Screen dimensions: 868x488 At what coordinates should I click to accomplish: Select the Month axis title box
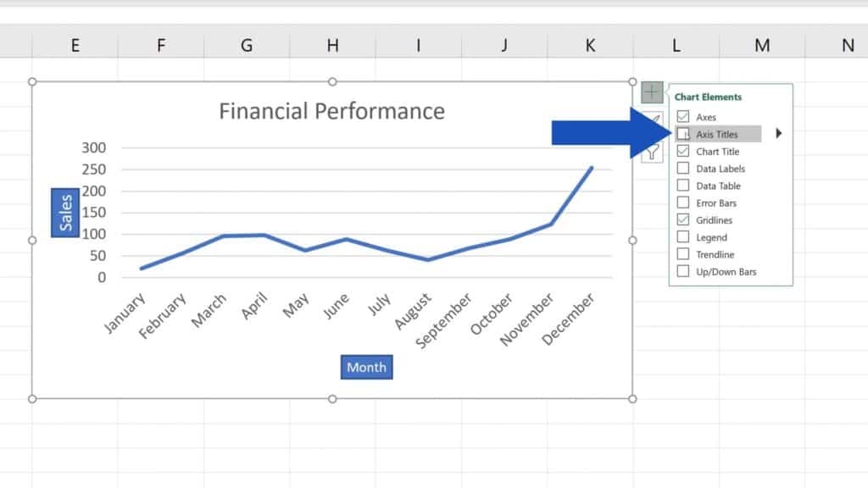(x=365, y=367)
